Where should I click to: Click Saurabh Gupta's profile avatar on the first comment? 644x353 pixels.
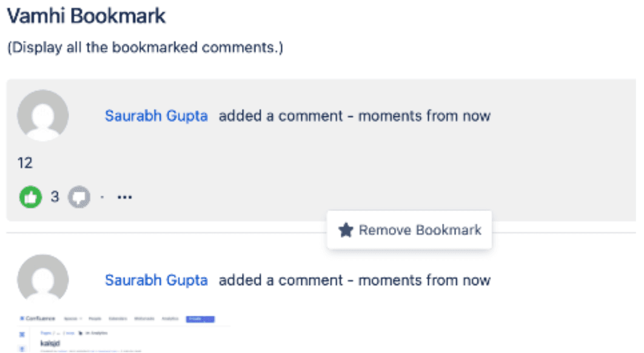pyautogui.click(x=43, y=115)
